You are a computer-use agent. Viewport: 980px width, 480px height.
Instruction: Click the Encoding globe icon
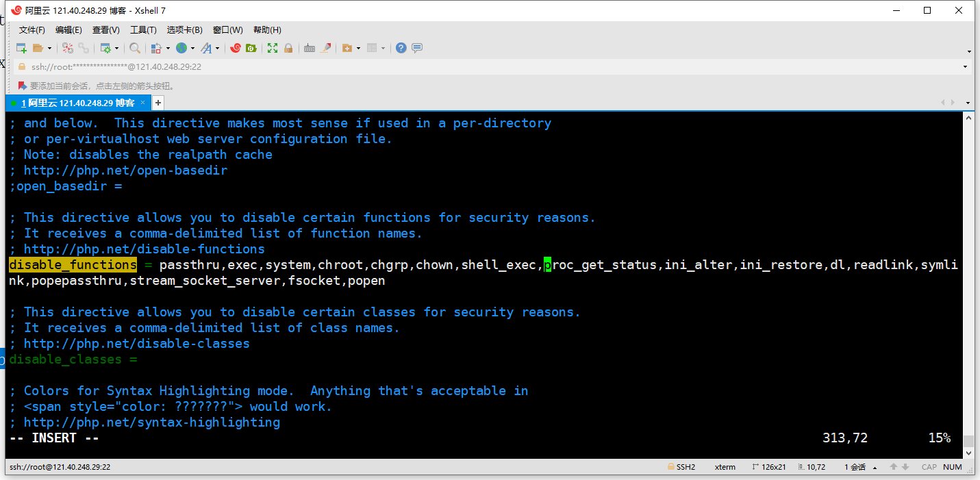(181, 48)
